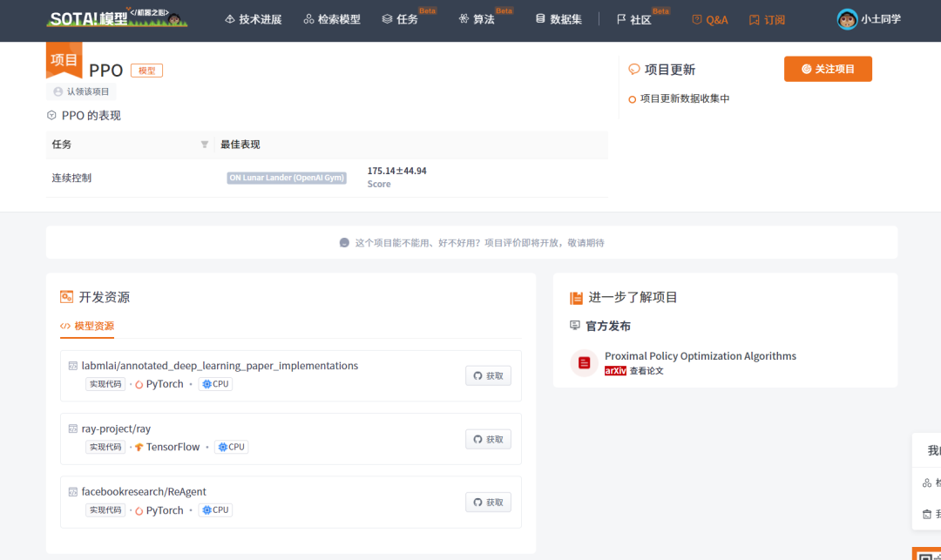Open 检索模型 in the top navigation
This screenshot has width=941, height=560.
click(x=332, y=19)
